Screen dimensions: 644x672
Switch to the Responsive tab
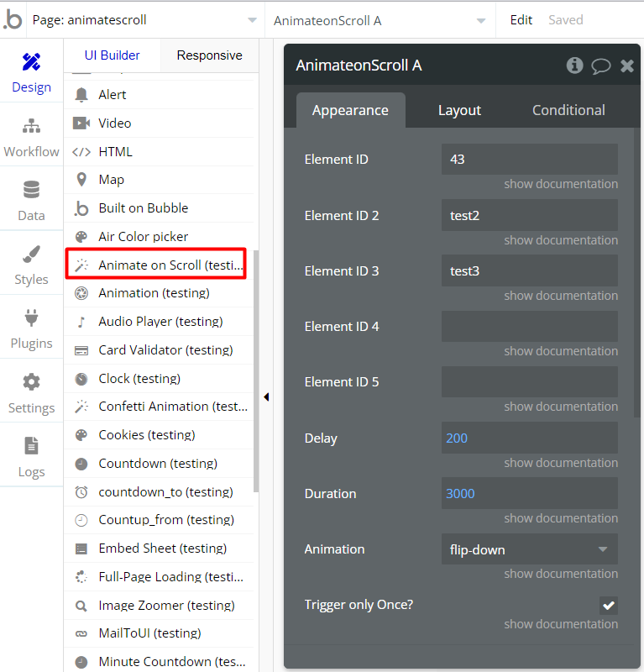tap(210, 55)
